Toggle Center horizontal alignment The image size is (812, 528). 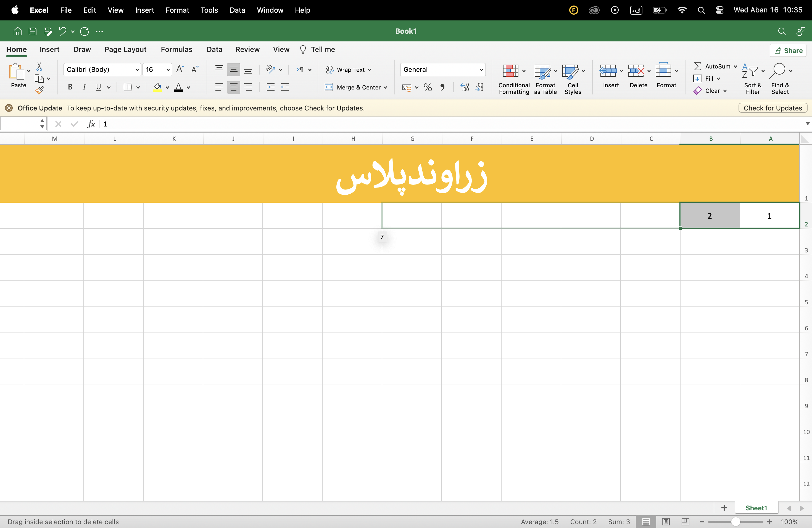pyautogui.click(x=234, y=87)
